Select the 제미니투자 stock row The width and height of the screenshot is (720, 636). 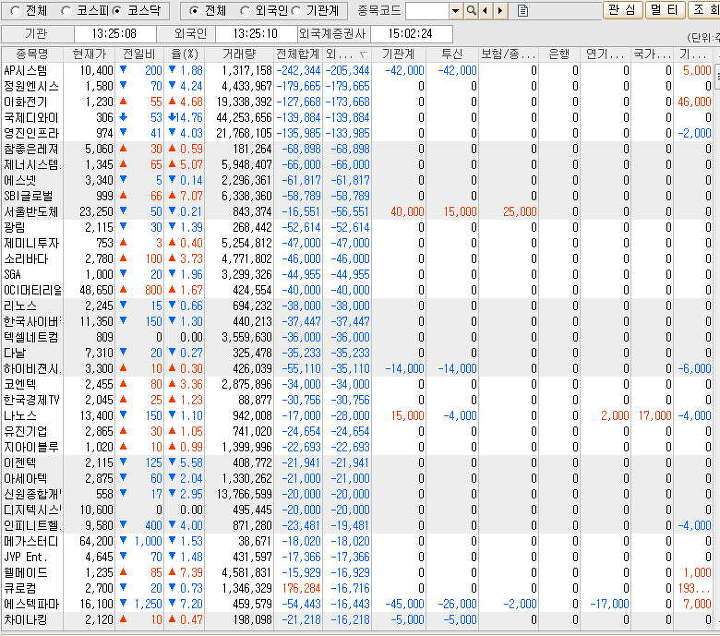[358, 243]
